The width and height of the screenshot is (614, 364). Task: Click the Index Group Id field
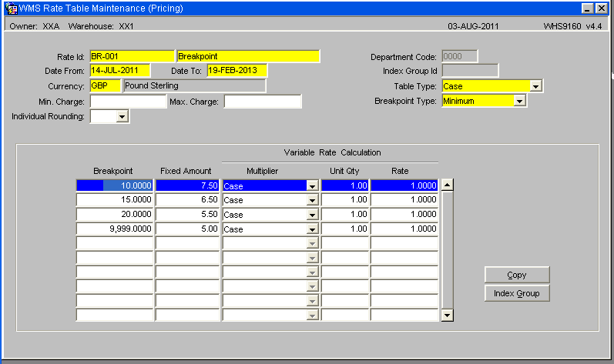pos(470,71)
